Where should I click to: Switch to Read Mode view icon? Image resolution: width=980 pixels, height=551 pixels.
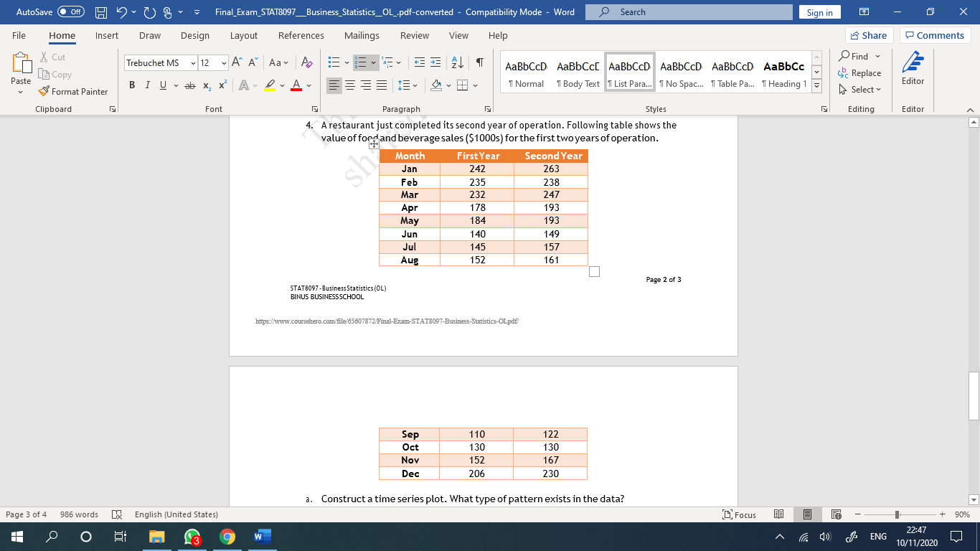point(778,514)
